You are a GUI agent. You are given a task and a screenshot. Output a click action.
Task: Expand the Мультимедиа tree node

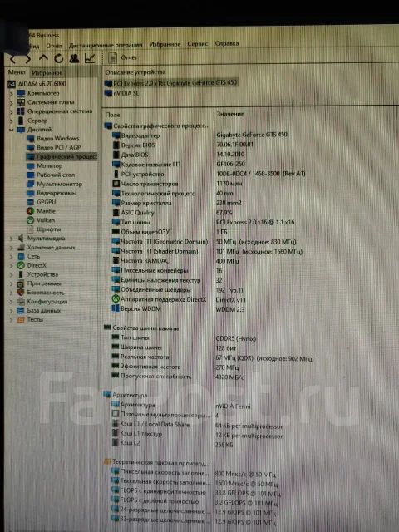12,239
